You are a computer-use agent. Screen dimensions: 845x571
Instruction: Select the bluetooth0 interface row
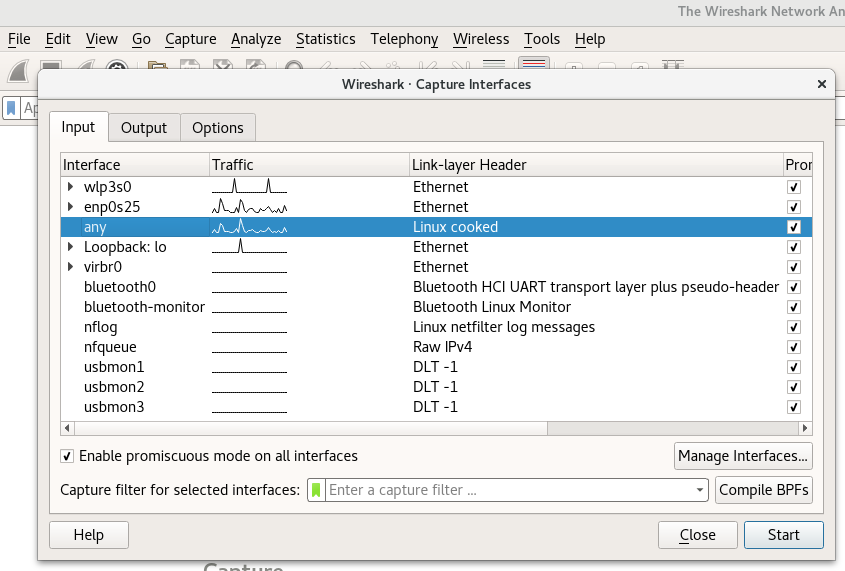pos(436,287)
